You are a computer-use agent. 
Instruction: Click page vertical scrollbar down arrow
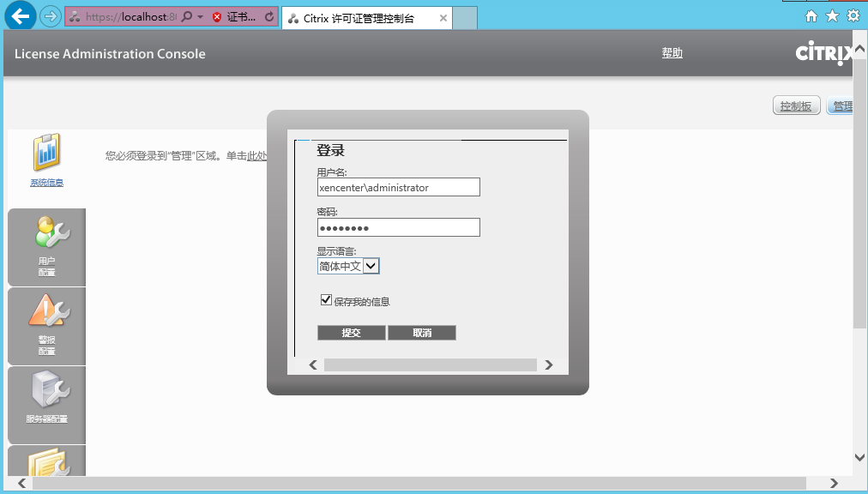point(859,457)
